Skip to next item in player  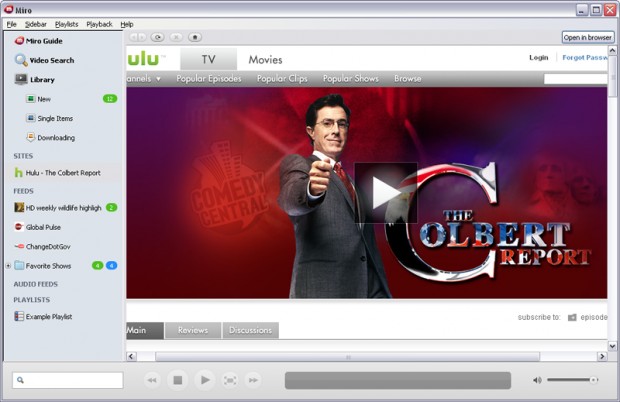click(x=253, y=380)
